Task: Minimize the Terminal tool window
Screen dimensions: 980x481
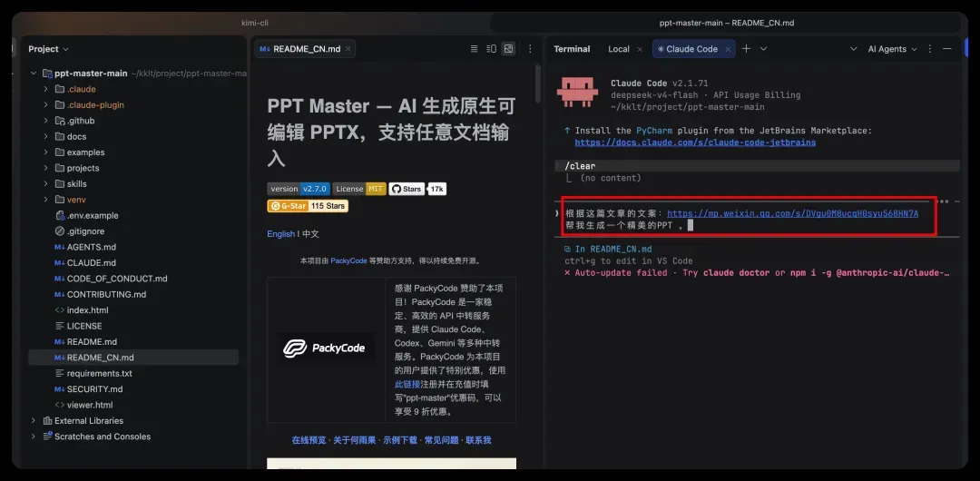Action: click(x=946, y=49)
